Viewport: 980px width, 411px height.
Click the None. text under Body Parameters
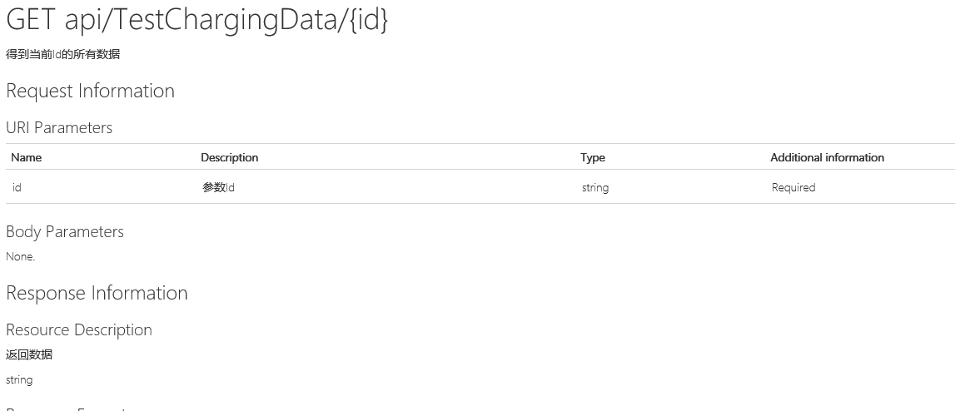coord(21,256)
